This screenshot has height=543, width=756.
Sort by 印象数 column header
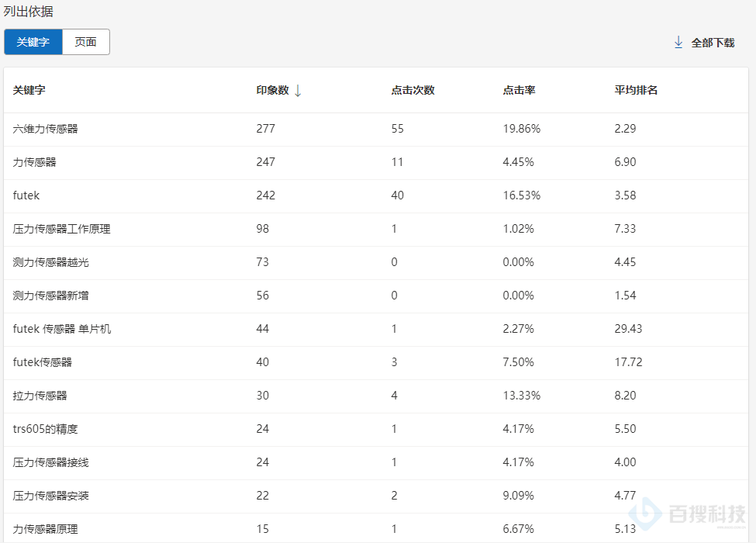tap(272, 90)
